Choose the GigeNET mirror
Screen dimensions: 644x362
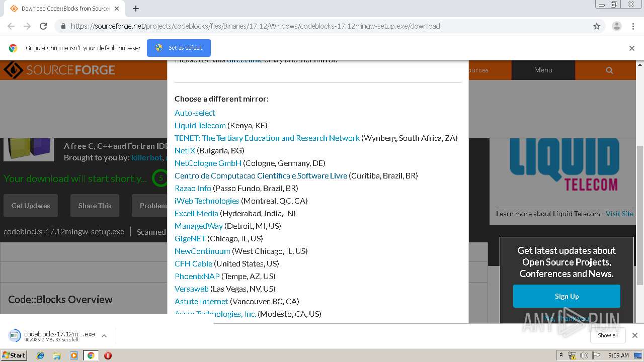pos(190,238)
